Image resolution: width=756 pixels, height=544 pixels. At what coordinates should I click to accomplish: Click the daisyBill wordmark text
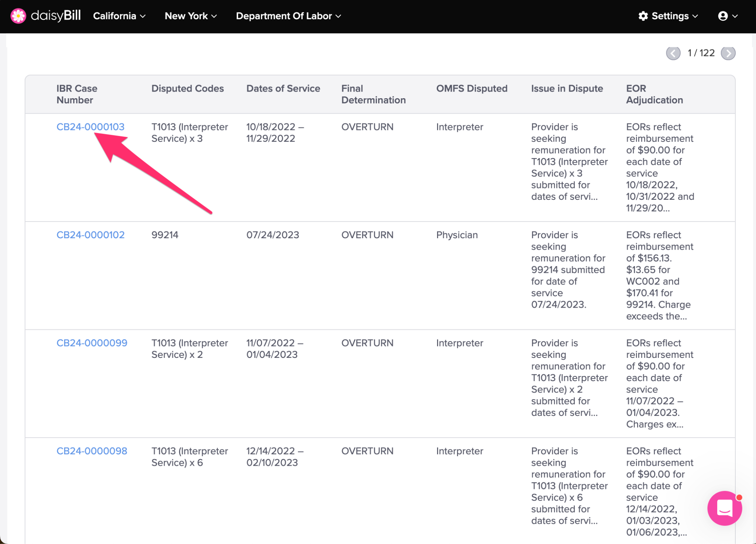56,16
